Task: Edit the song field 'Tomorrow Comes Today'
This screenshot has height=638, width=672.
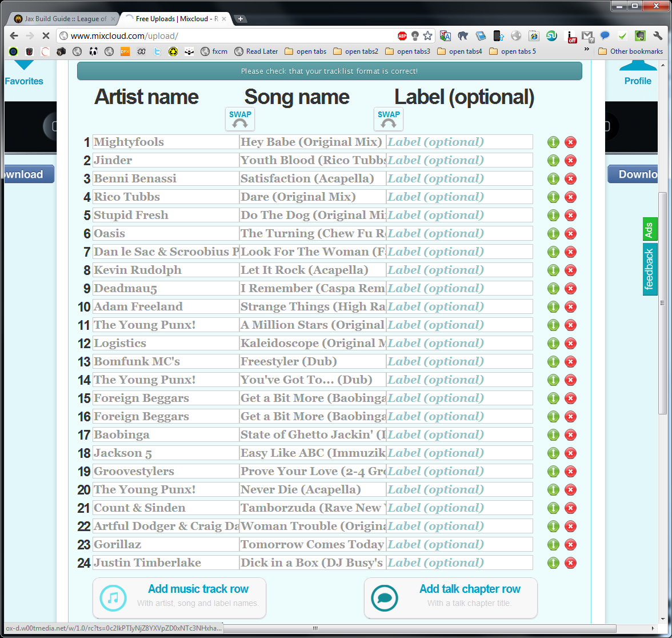Action: click(313, 544)
